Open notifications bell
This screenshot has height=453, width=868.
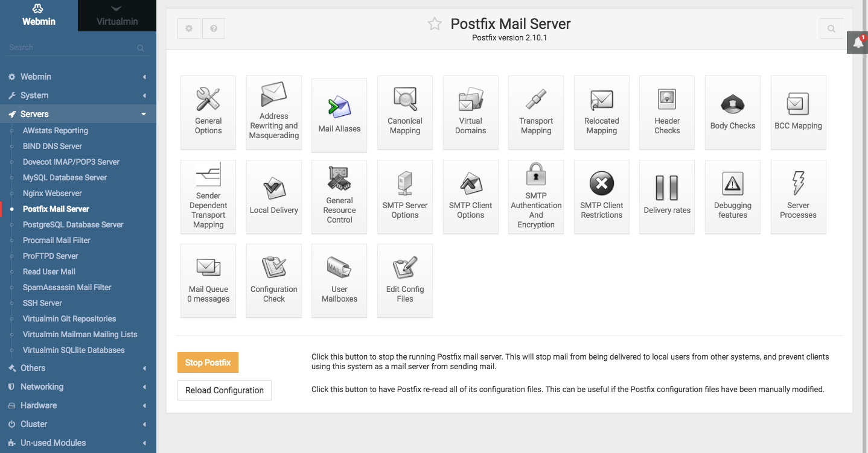point(858,42)
